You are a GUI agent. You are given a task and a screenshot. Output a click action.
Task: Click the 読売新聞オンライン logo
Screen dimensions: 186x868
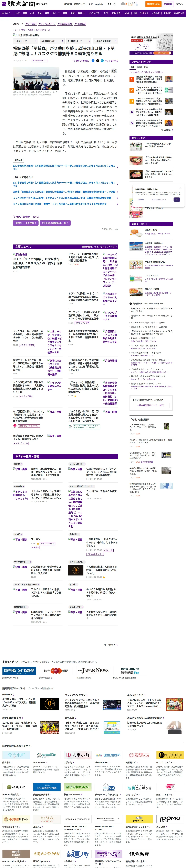[25, 4]
